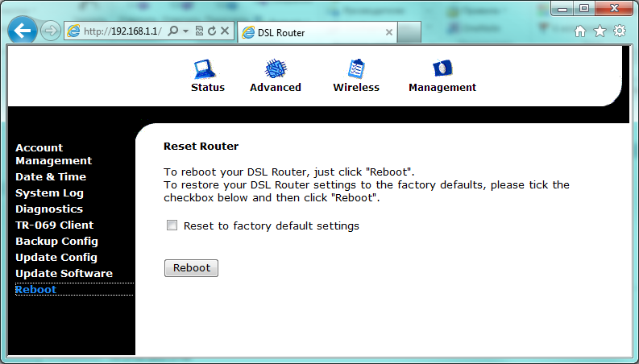Close the DSL Router tab

pos(389,32)
